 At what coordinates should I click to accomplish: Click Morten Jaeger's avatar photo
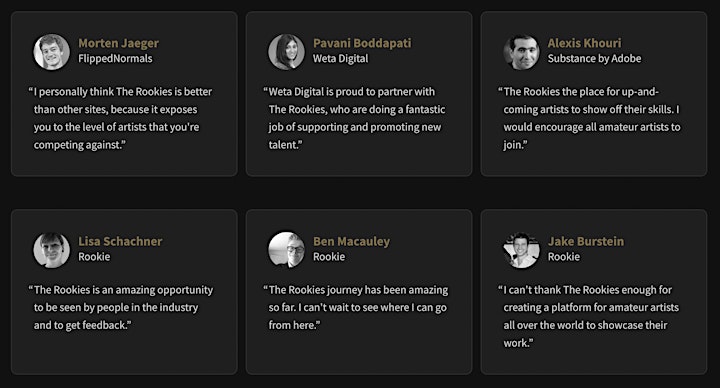(x=51, y=51)
